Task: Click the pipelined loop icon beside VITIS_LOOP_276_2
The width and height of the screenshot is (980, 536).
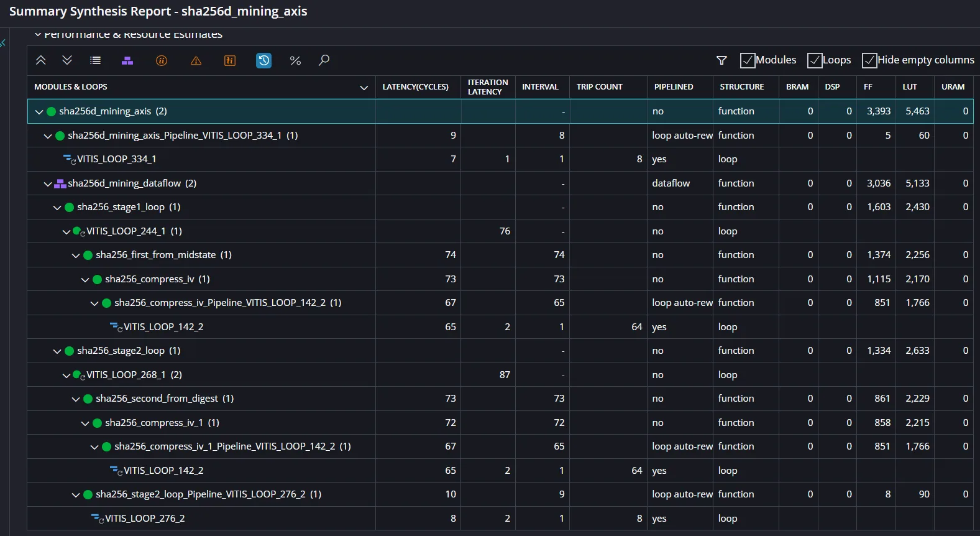Action: pyautogui.click(x=98, y=518)
